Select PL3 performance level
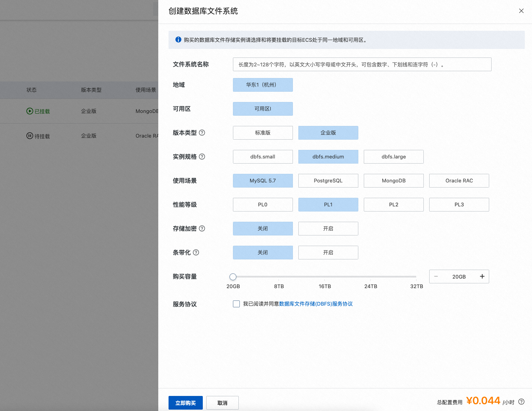Viewport: 532px width, 411px height. pos(459,205)
